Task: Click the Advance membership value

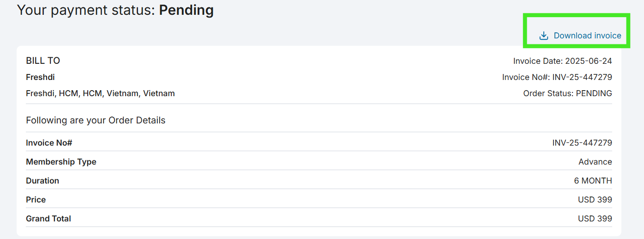Action: click(595, 162)
